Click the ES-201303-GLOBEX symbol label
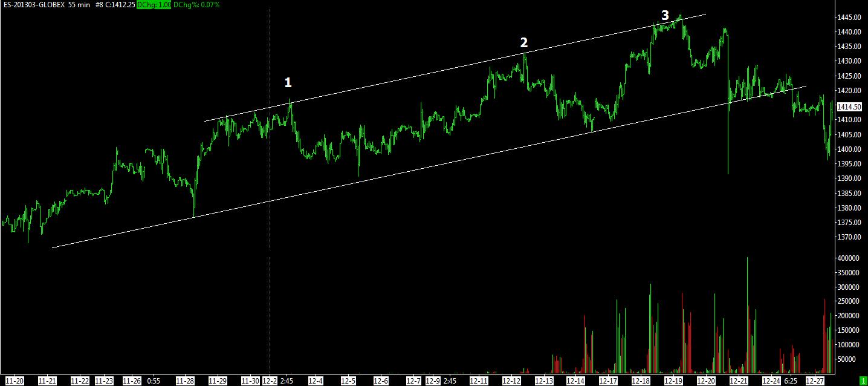This screenshot has height=386, width=868. click(x=33, y=5)
